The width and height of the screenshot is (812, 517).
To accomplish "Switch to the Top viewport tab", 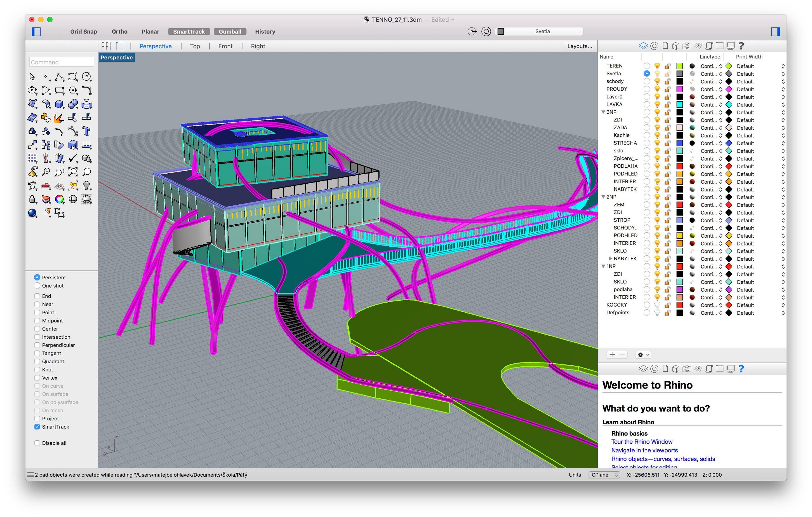I will tap(195, 46).
